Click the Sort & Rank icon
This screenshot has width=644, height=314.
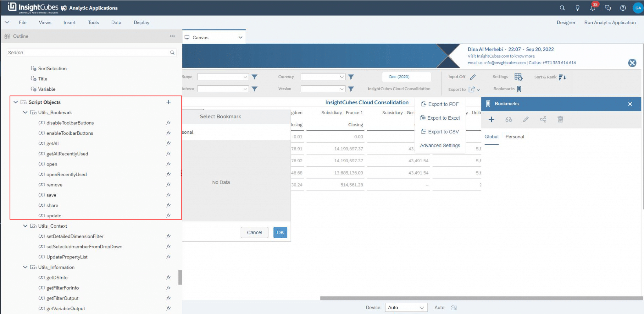(563, 77)
